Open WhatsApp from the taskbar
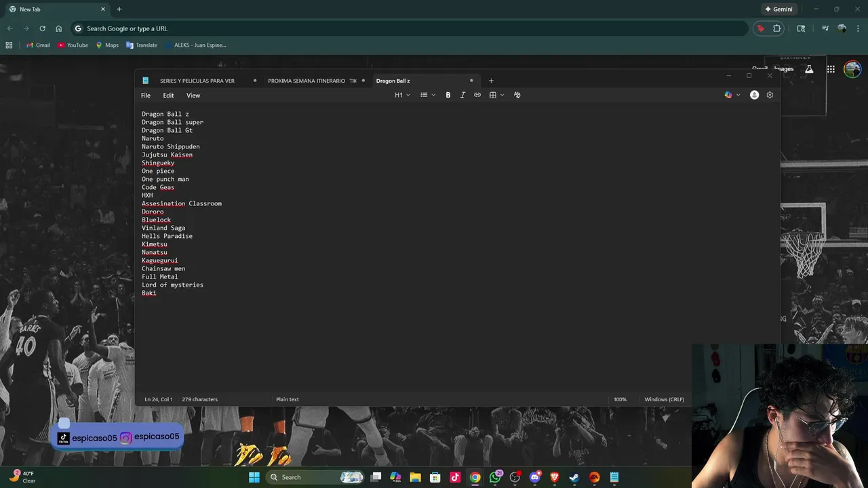Screen dimensions: 868x488 pos(496,477)
